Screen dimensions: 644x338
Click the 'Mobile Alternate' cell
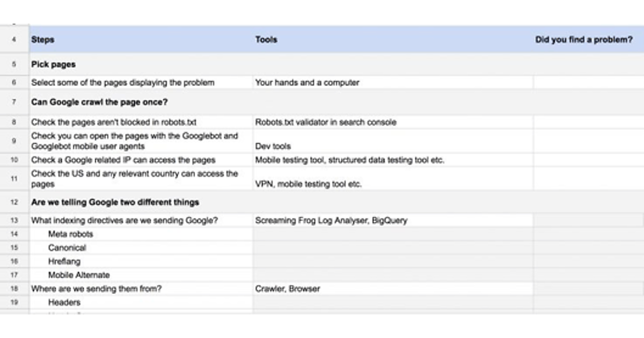click(x=78, y=275)
